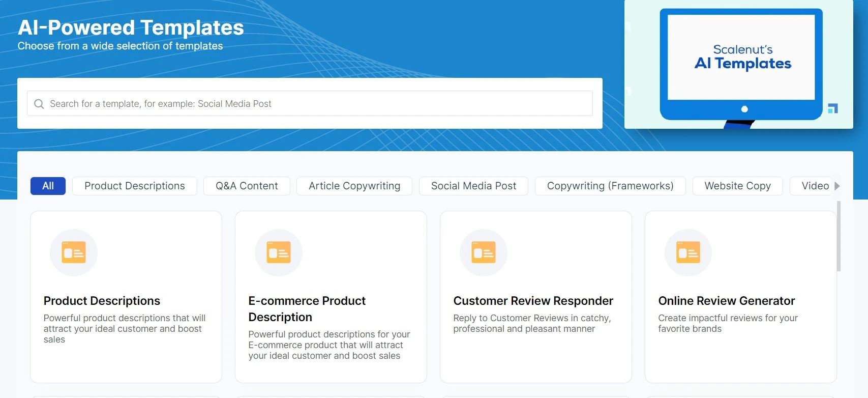The height and width of the screenshot is (398, 868).
Task: Click the template search input field
Action: [x=315, y=104]
